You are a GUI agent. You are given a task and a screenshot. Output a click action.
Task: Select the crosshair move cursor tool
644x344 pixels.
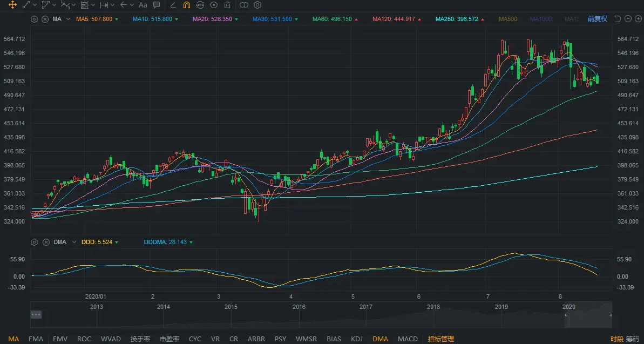(x=12, y=5)
